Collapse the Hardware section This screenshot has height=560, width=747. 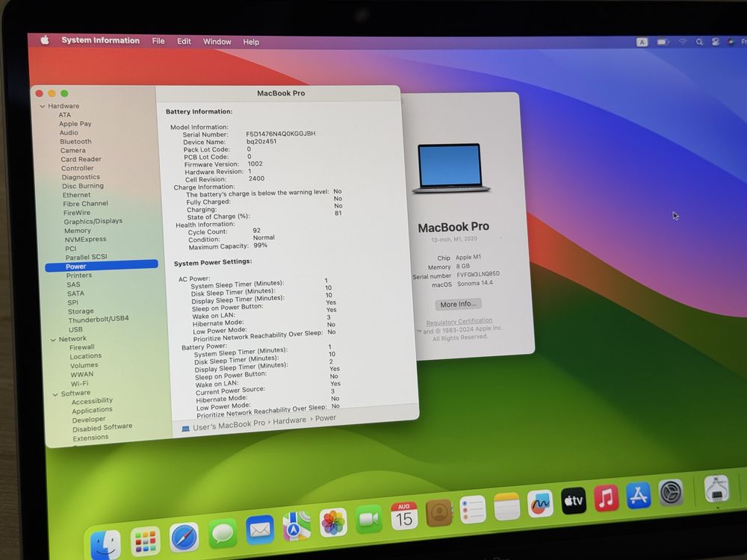click(x=43, y=106)
